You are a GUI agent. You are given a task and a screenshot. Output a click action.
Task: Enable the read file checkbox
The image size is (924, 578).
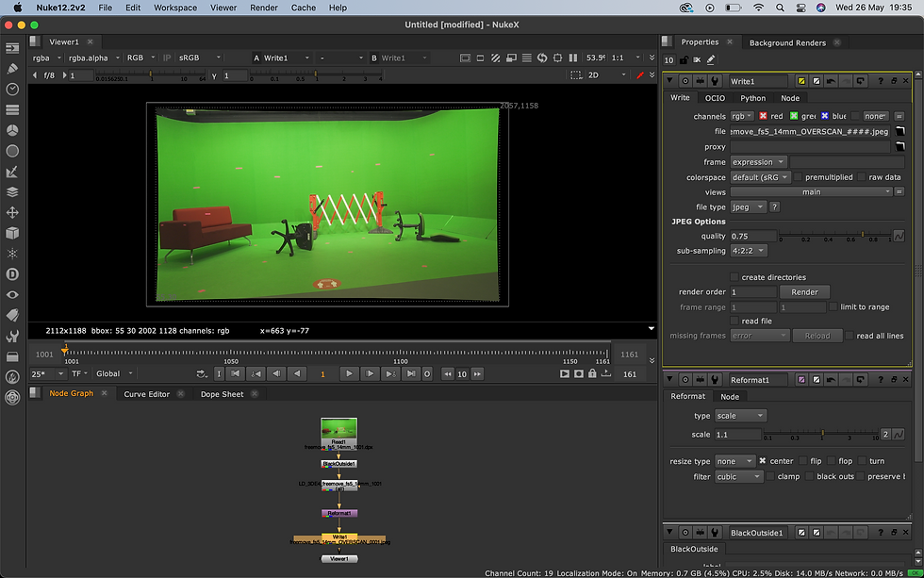coord(734,322)
